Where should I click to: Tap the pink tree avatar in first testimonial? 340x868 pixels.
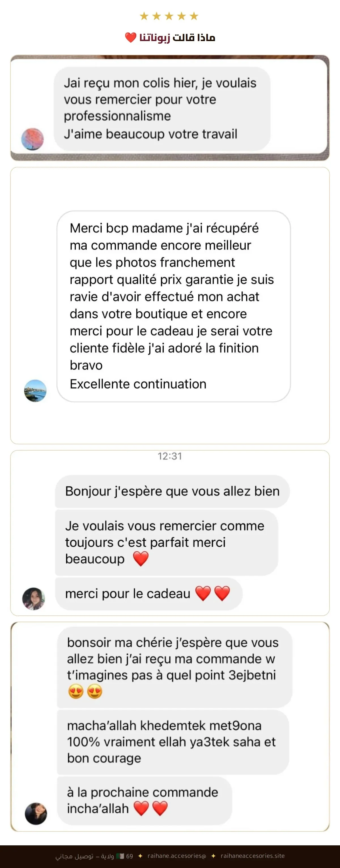coord(33,139)
